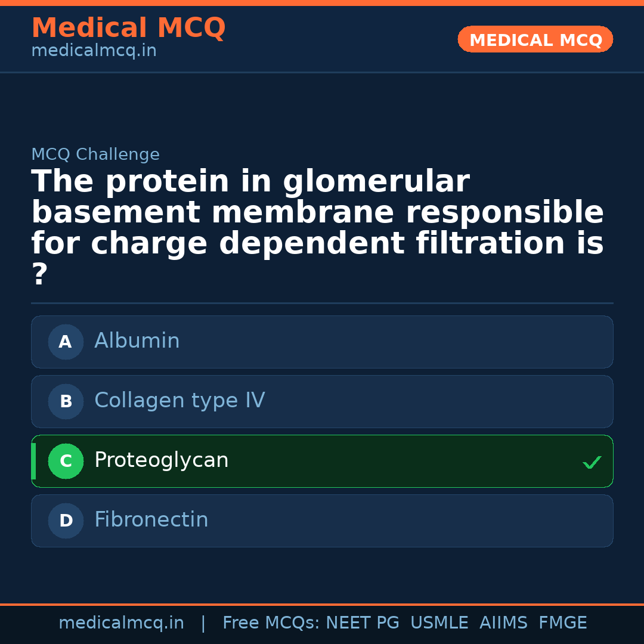Screen dimensions: 644x644
Task: Select the circular A badge icon
Action: pyautogui.click(x=66, y=342)
